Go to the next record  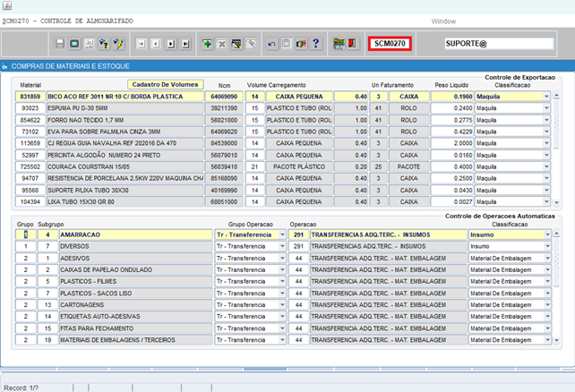[171, 43]
